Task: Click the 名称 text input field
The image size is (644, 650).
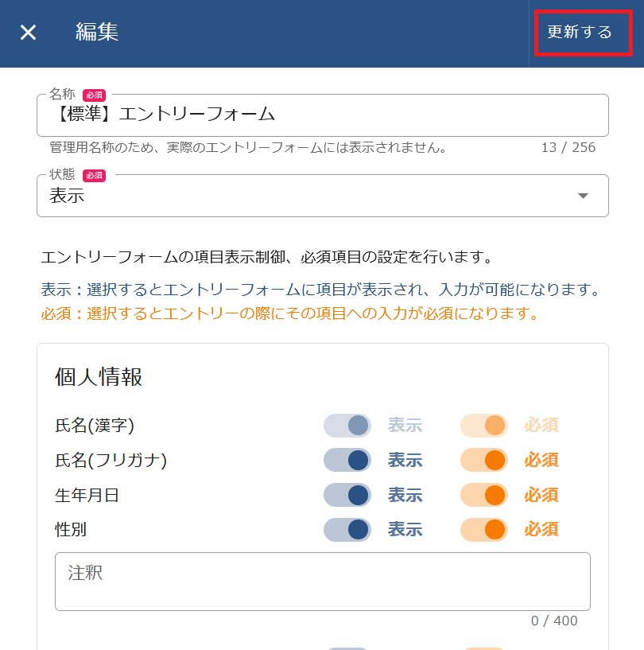Action: 322,115
